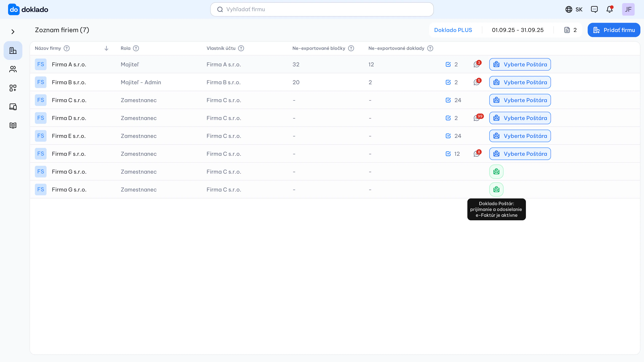644x362 pixels.
Task: Open the add-apps grid sidebar icon
Action: click(x=13, y=88)
